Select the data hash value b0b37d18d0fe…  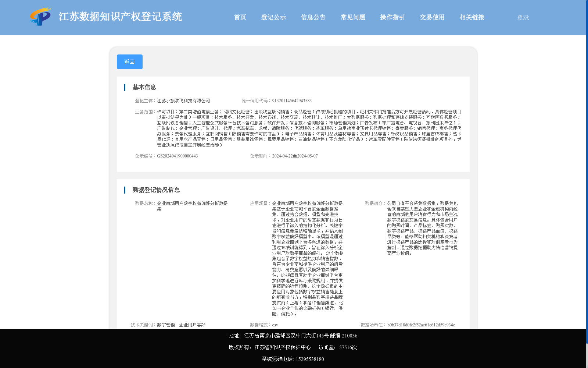coord(421,325)
